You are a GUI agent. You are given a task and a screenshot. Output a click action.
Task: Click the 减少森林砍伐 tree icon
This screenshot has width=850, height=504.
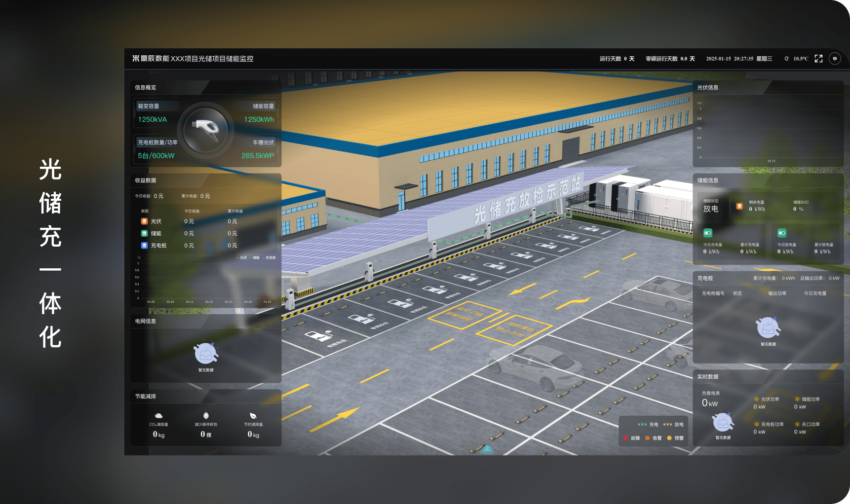[206, 416]
